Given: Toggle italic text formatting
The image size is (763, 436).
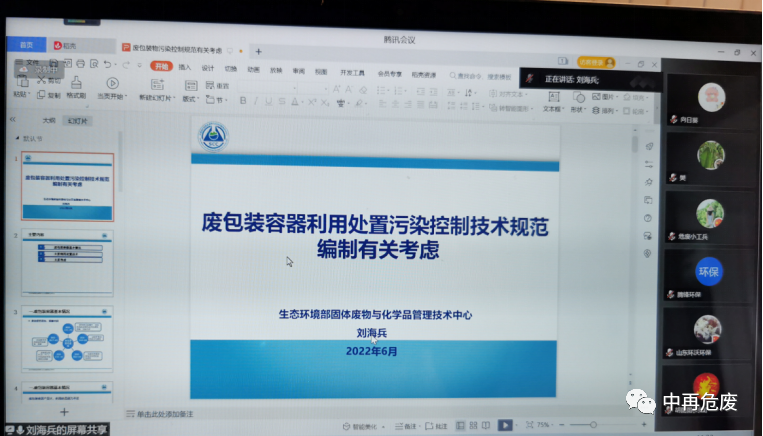Looking at the screenshot, I should (x=256, y=101).
